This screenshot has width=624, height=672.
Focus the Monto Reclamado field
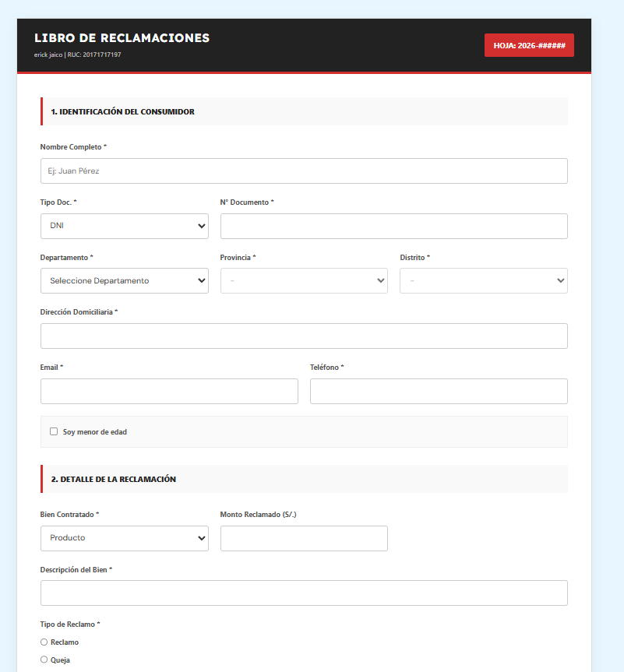click(304, 538)
